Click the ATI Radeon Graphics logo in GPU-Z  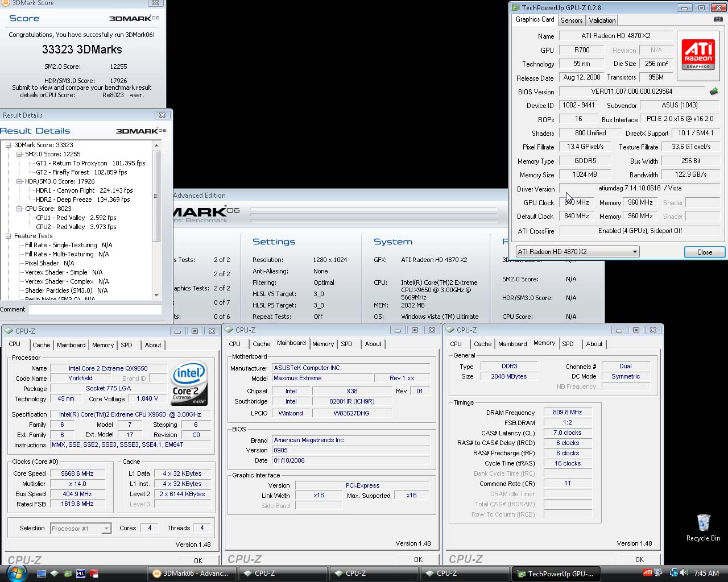click(x=698, y=55)
